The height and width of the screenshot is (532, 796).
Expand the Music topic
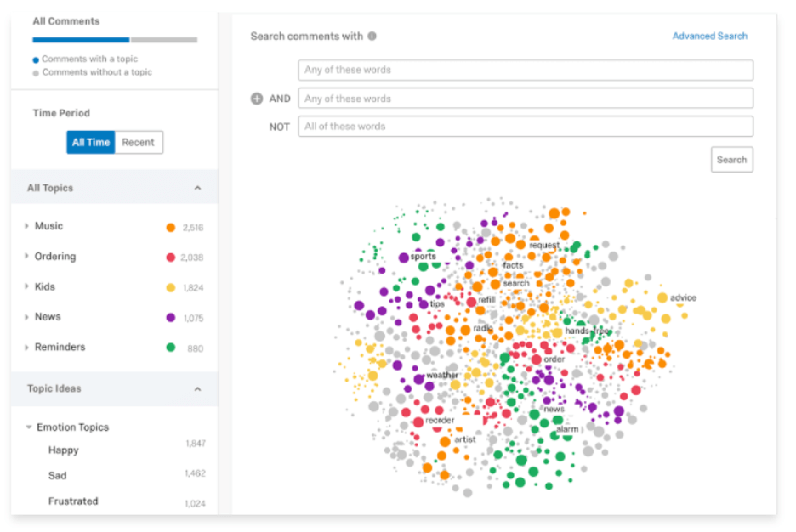click(23, 226)
